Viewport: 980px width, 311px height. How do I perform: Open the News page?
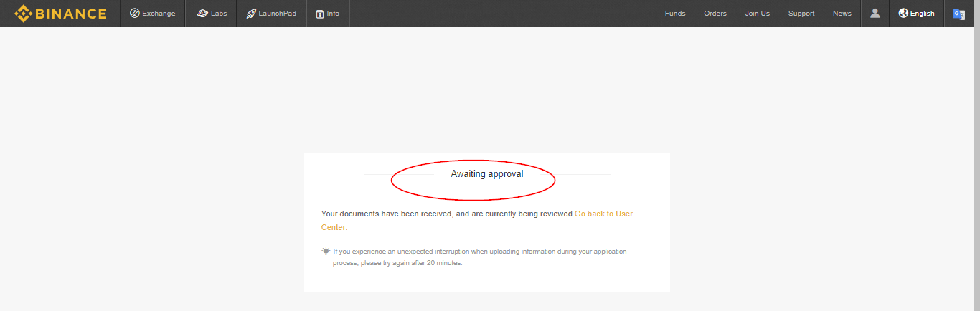[x=842, y=14]
